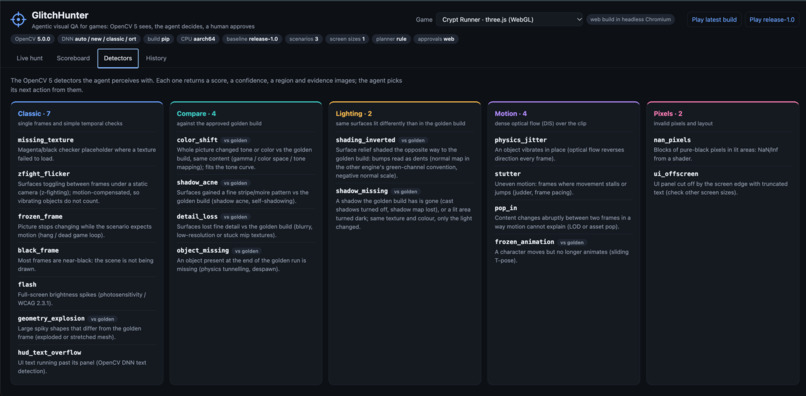Click vs golden tag beside shadow_missing
The height and width of the screenshot is (396, 806).
(407, 191)
